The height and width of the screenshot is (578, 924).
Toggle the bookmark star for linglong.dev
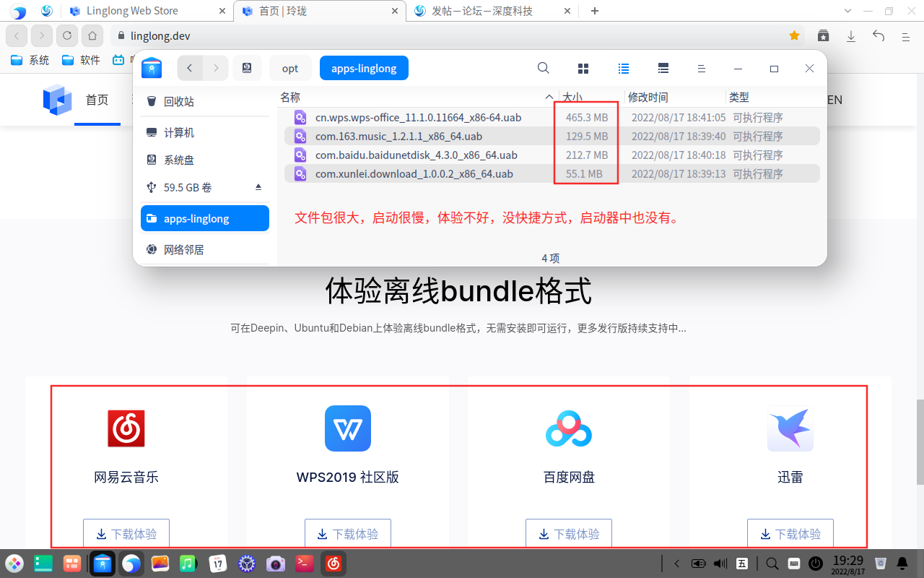(794, 35)
